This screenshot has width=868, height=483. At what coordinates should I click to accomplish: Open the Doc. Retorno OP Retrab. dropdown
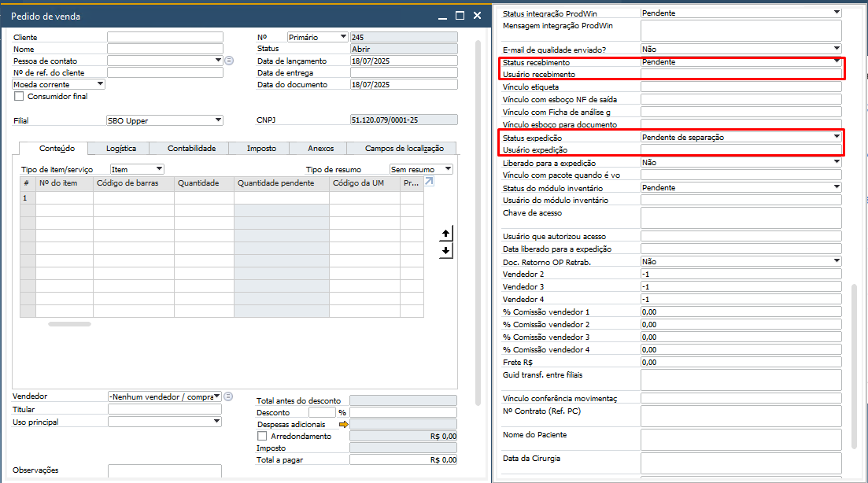tap(837, 261)
